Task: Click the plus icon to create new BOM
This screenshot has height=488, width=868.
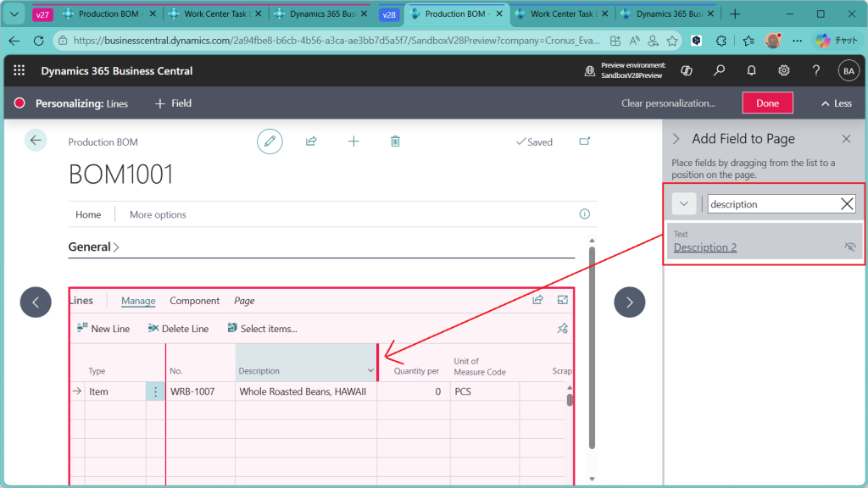Action: click(353, 141)
